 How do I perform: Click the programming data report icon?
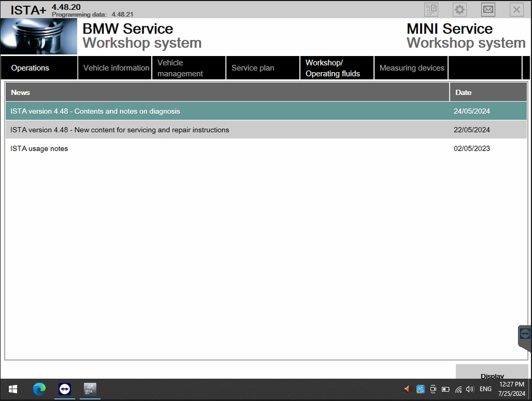[x=431, y=9]
